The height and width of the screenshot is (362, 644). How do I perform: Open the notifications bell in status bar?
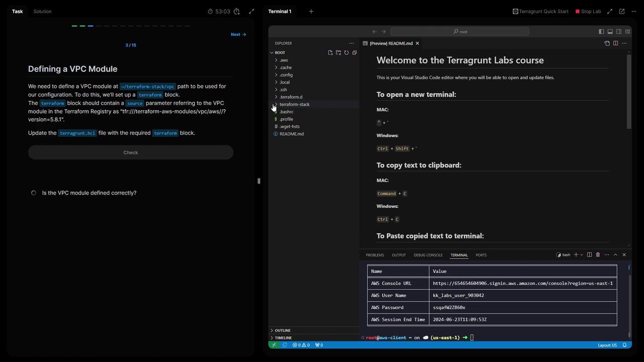(x=624, y=345)
